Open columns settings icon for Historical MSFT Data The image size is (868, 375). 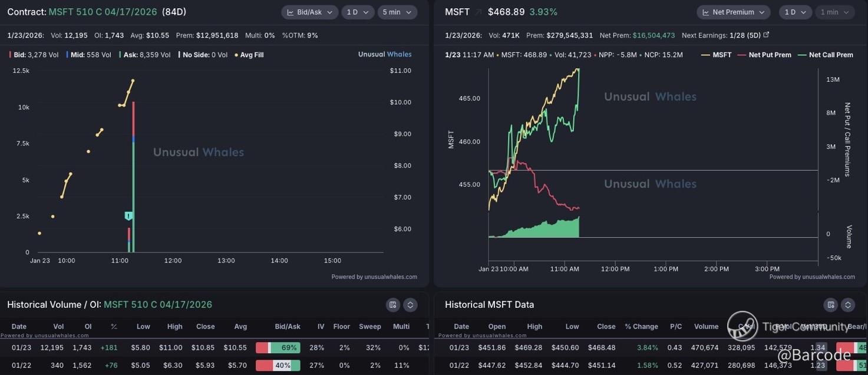830,305
